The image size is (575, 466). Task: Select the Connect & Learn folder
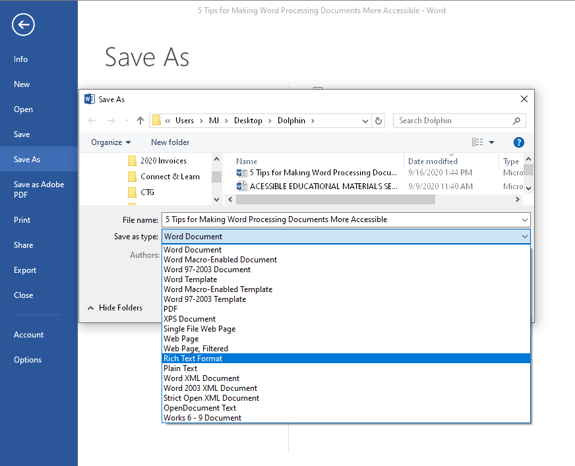164,176
